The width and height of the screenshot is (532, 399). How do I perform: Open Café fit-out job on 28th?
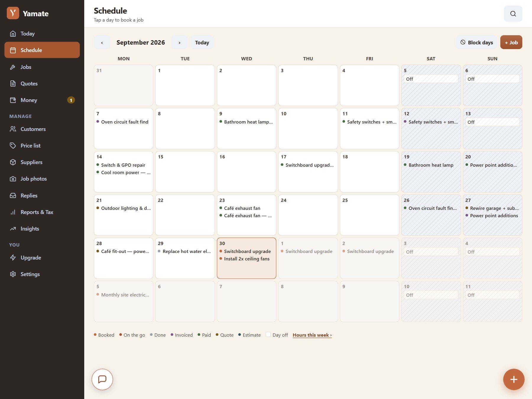click(x=123, y=251)
